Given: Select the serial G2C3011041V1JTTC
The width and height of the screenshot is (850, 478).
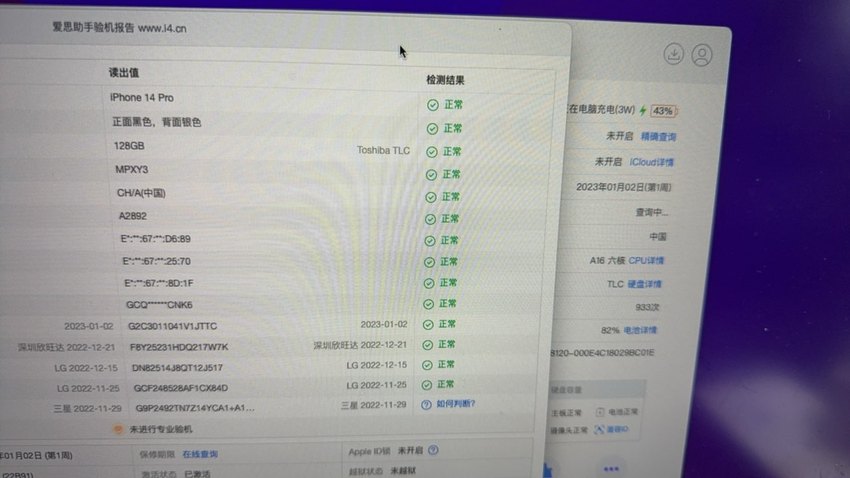Looking at the screenshot, I should 172,326.
